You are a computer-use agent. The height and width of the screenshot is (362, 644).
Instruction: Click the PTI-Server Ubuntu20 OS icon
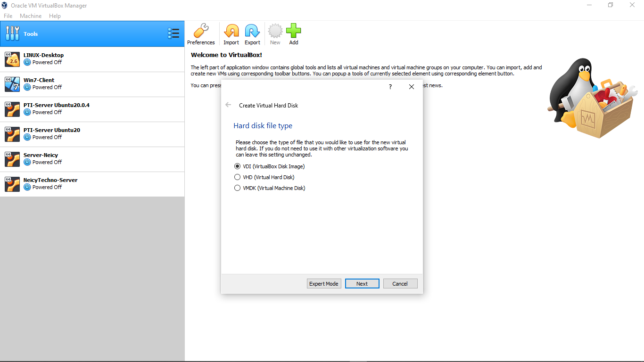pyautogui.click(x=12, y=134)
